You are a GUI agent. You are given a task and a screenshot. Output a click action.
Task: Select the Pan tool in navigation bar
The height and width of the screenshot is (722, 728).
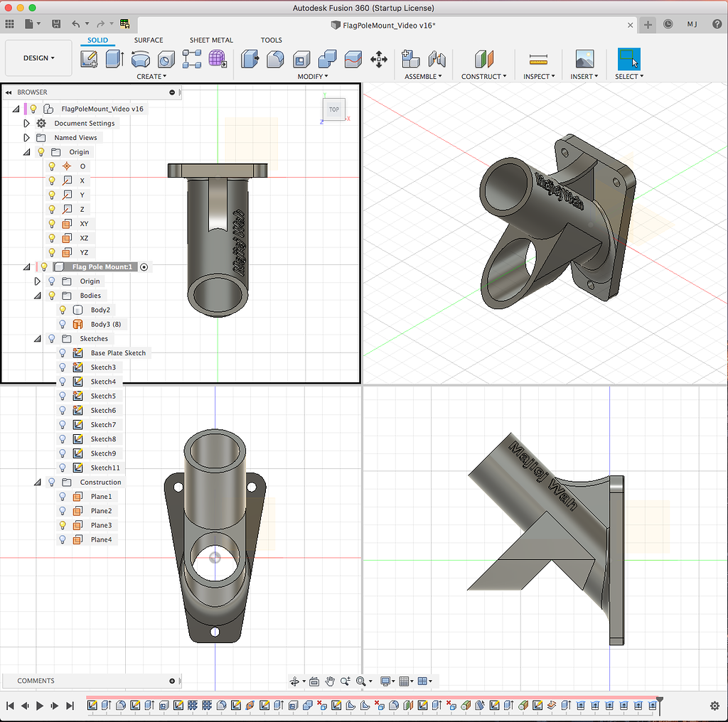[329, 681]
